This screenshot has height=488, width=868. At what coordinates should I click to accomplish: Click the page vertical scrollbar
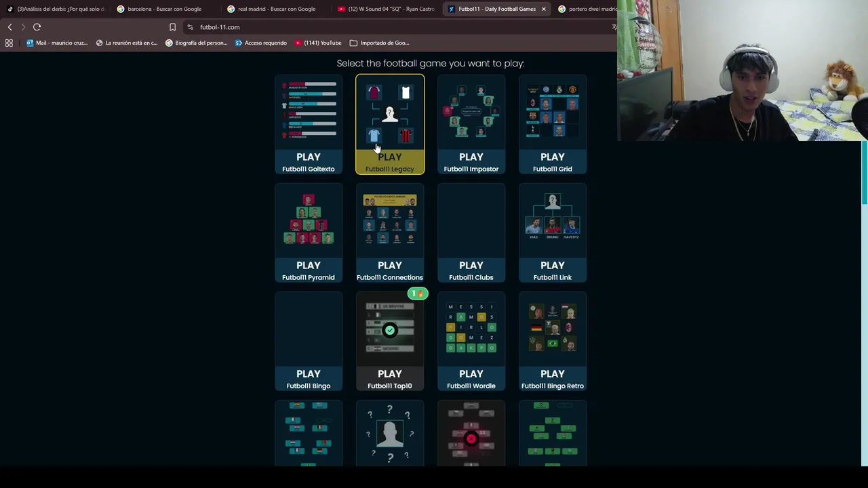(864, 173)
